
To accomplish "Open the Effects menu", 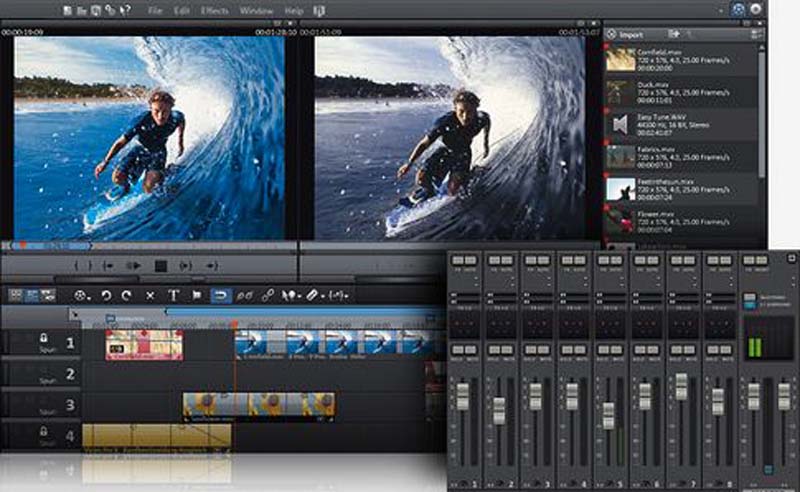I will point(212,11).
